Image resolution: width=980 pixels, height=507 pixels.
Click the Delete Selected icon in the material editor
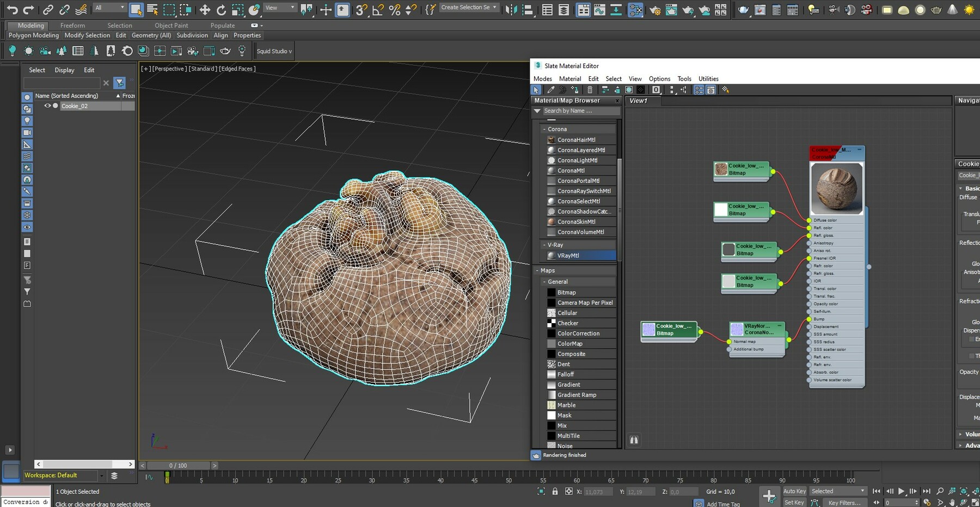[x=590, y=90]
